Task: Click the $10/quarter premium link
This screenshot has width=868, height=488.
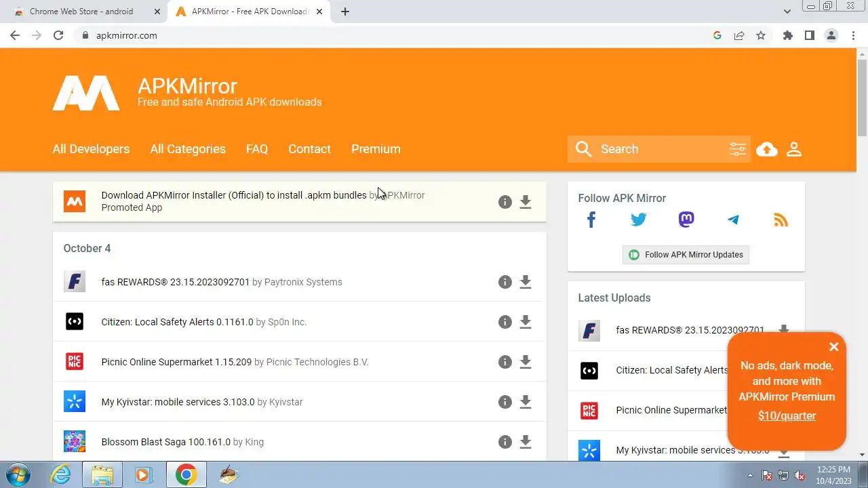Action: click(x=787, y=416)
